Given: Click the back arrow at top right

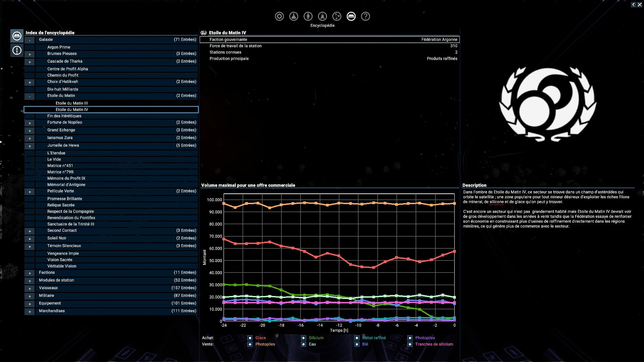Looking at the screenshot, I should point(633,5).
